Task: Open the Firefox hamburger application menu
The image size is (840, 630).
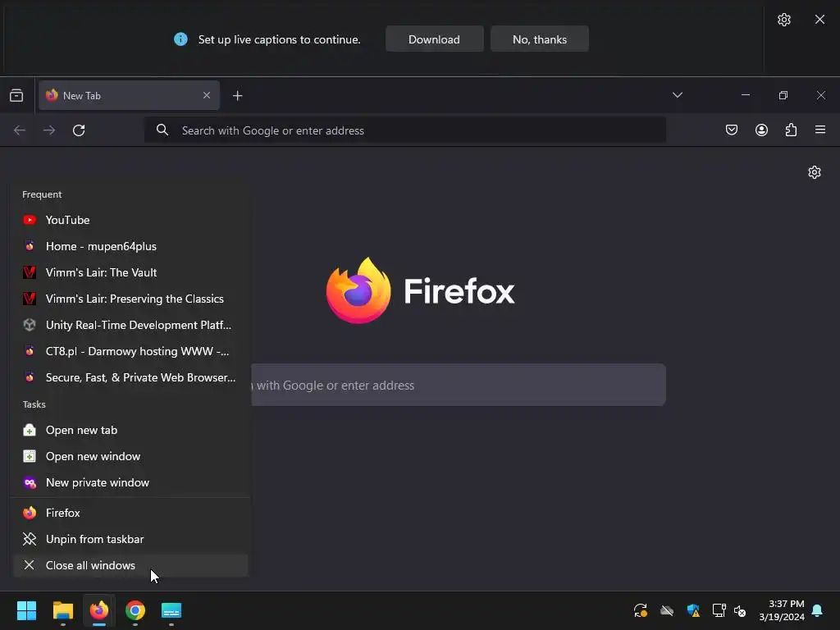Action: (820, 130)
